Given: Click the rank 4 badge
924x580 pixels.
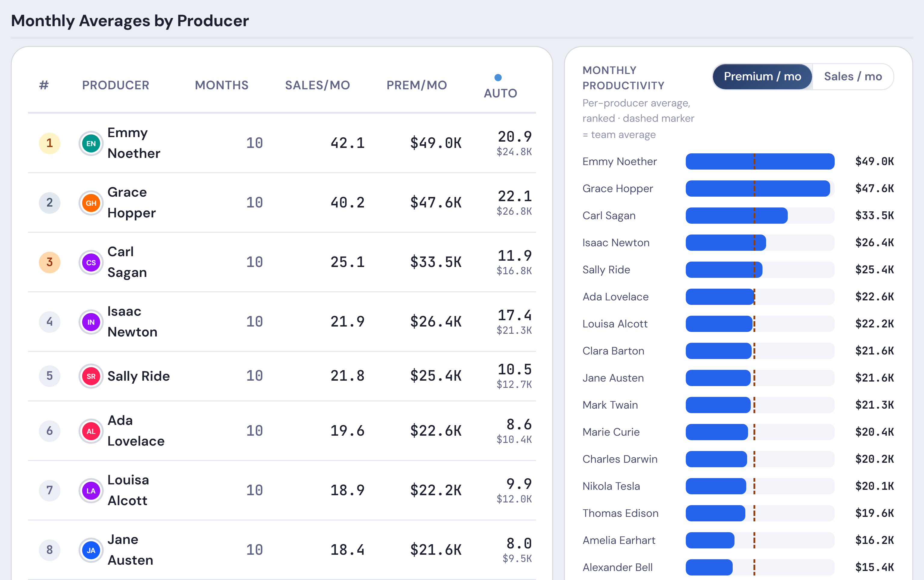Looking at the screenshot, I should pyautogui.click(x=50, y=322).
